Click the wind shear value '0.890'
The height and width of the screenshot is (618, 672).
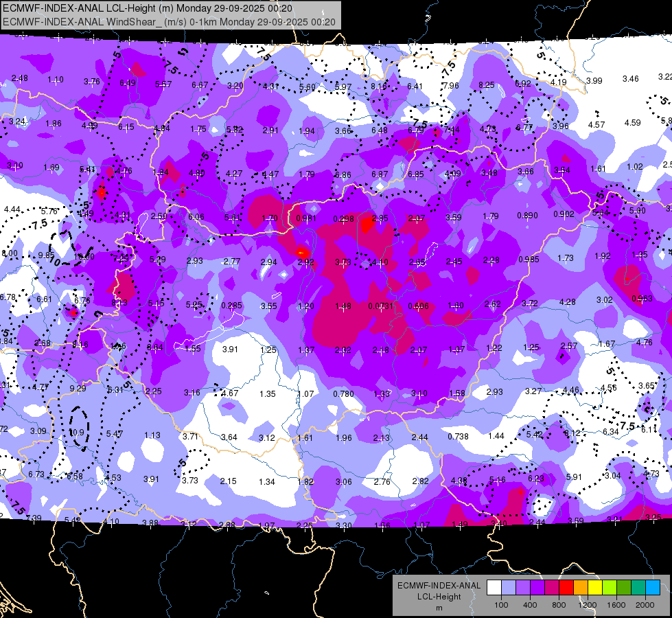tap(527, 216)
